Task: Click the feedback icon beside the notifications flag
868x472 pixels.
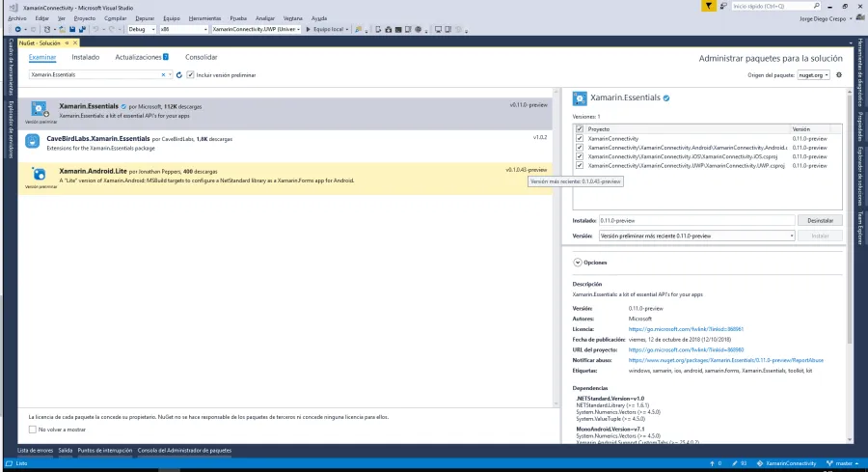Action: point(723,6)
